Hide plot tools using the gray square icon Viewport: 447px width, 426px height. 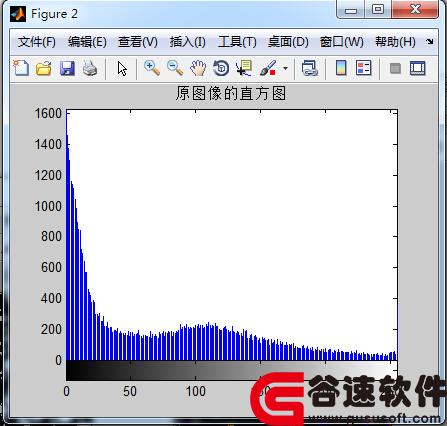point(395,69)
